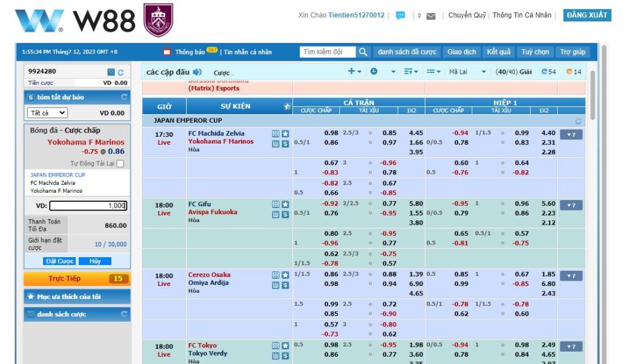Add FC Tokyo match to favorites
The width and height of the screenshot is (629, 364).
pos(285,346)
